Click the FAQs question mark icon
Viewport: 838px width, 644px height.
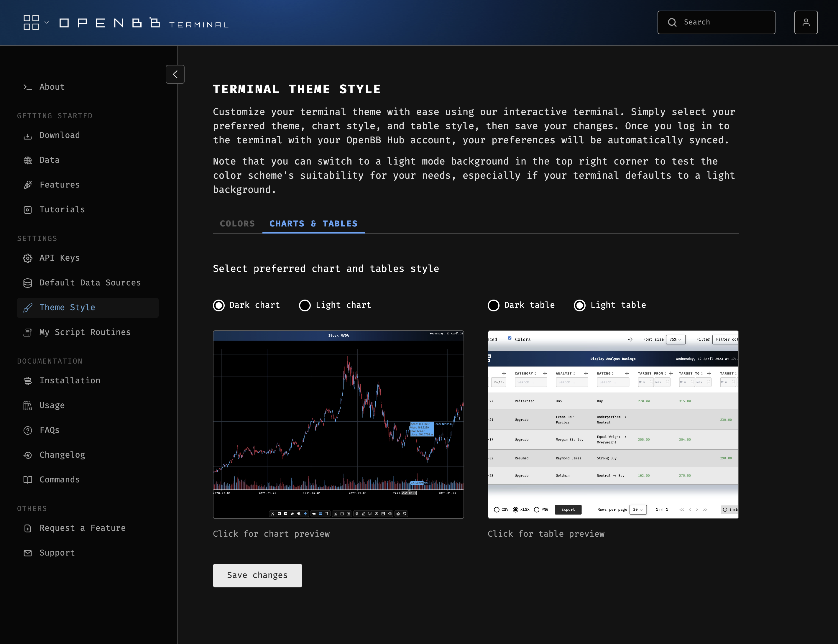coord(28,430)
